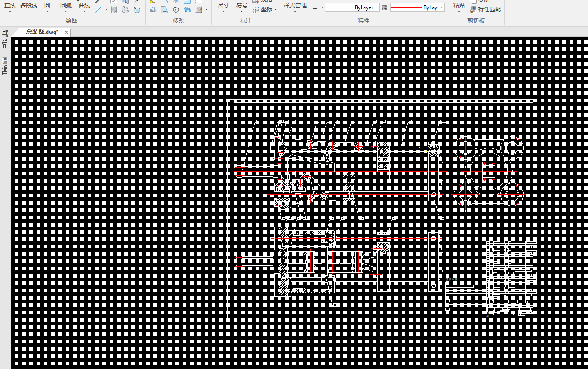The width and height of the screenshot is (588, 369).
Task: Expand the 直线 line tool dropdown
Action: tap(10, 12)
